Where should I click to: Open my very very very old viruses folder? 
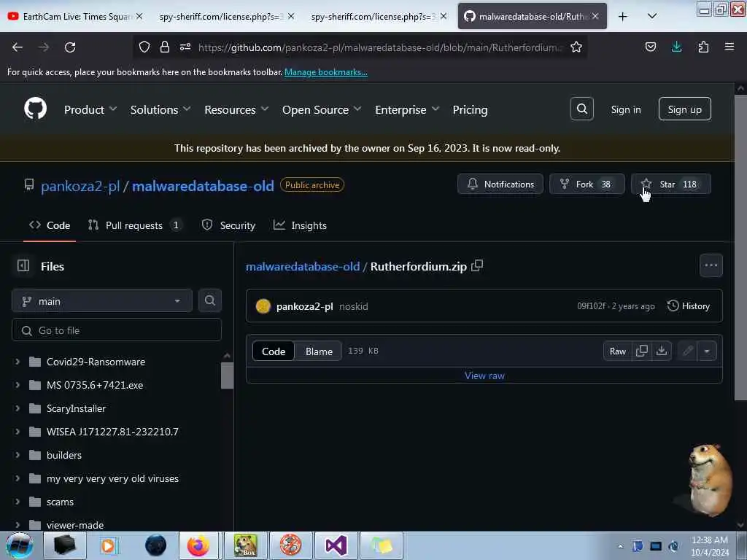click(112, 478)
